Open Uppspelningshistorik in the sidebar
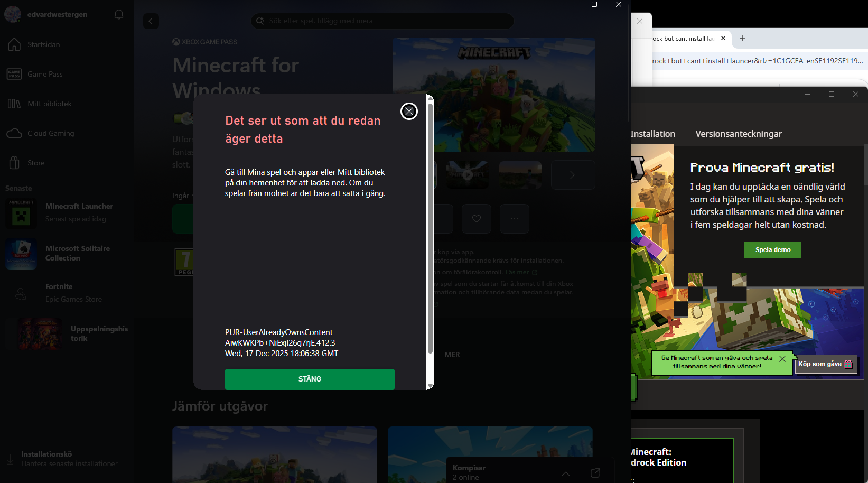 click(67, 333)
